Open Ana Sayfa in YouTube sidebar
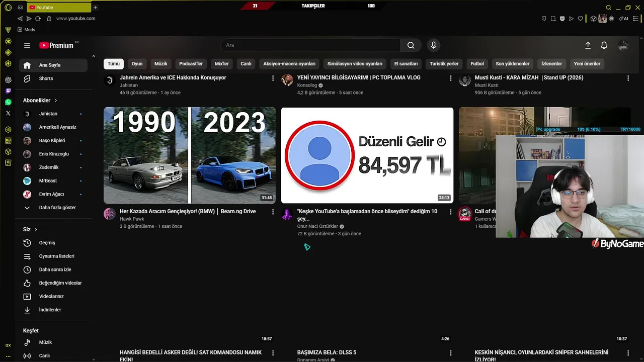 (53, 65)
